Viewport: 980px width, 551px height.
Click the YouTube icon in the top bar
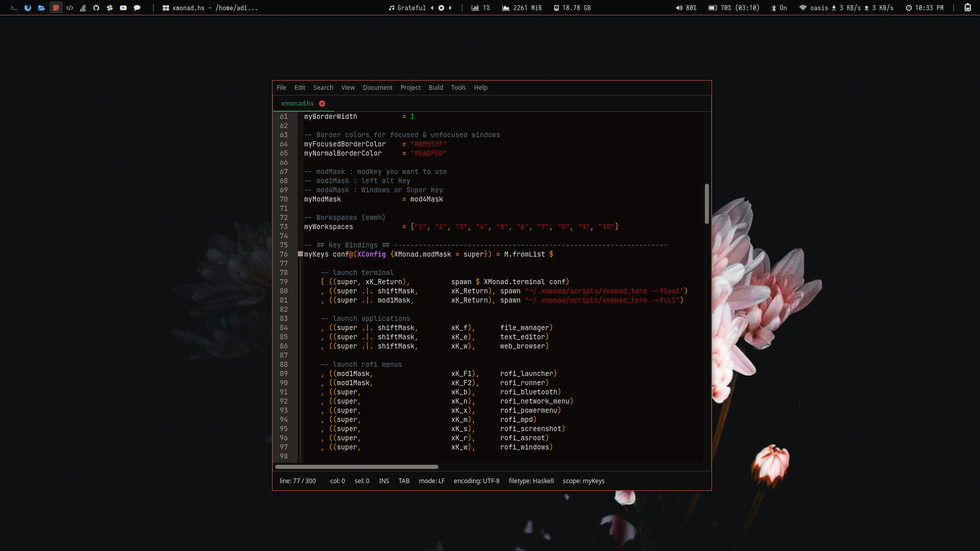click(123, 8)
